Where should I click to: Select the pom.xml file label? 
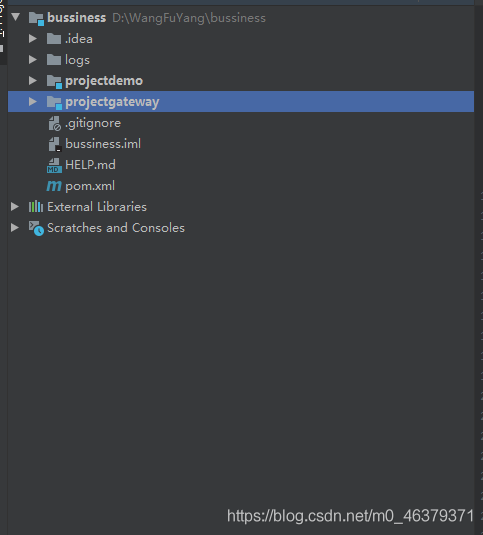[90, 186]
